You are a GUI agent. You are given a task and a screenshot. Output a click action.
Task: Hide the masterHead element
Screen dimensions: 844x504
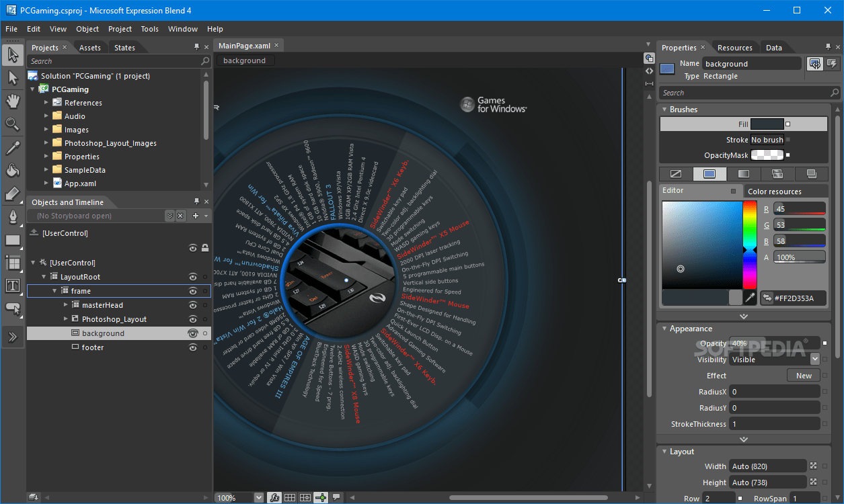pos(193,305)
